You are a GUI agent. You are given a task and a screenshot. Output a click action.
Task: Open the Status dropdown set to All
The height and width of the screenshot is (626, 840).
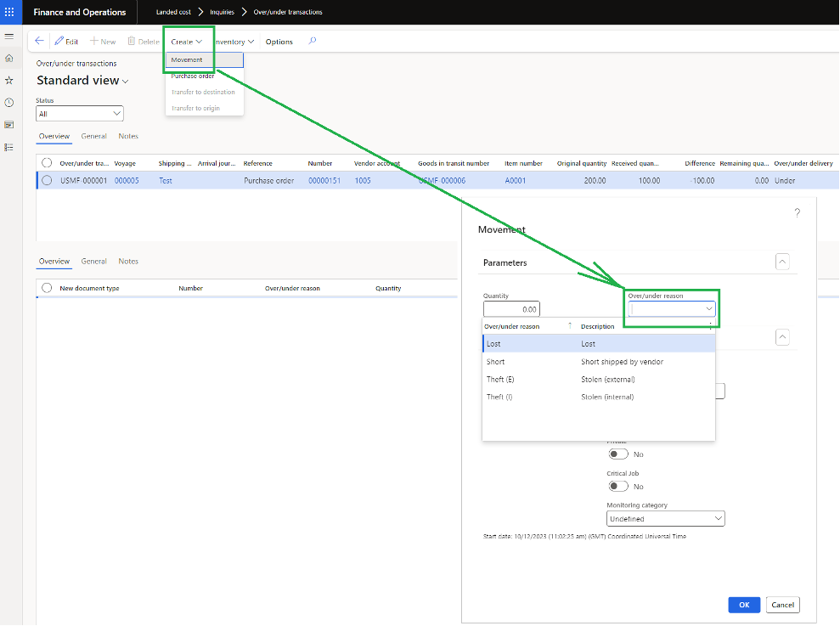(80, 113)
